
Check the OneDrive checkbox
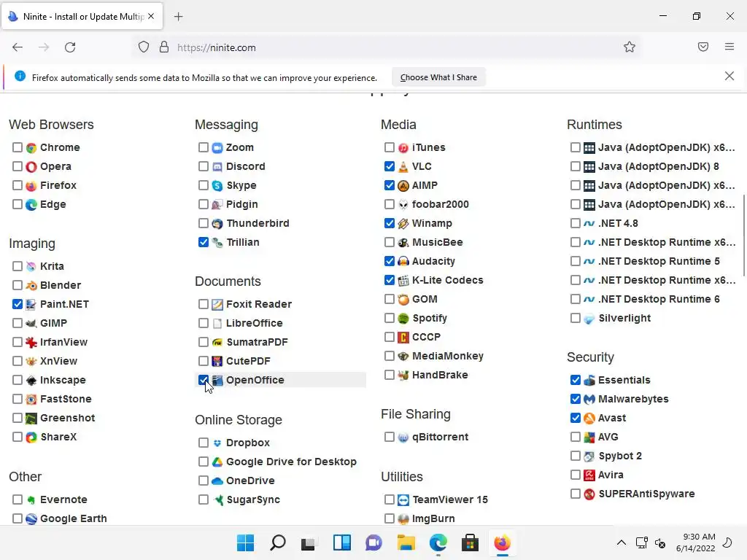point(204,481)
